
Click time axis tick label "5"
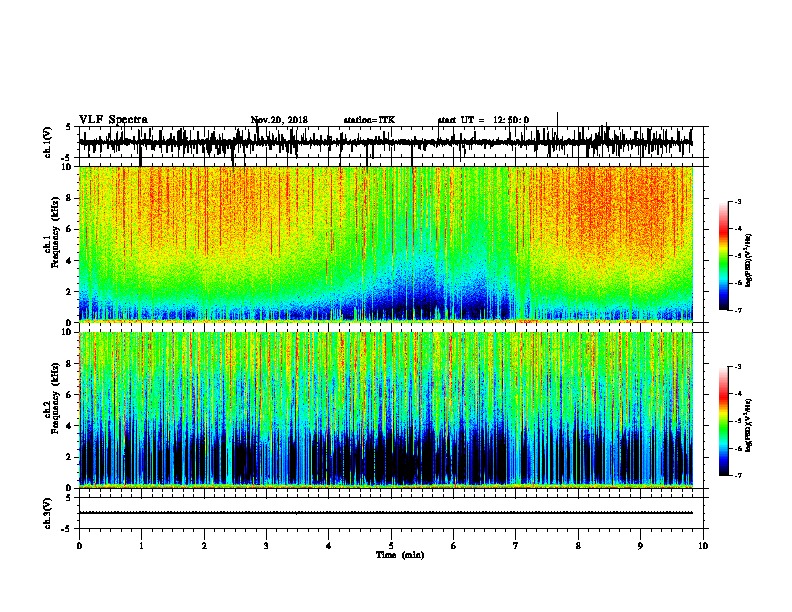(x=391, y=545)
